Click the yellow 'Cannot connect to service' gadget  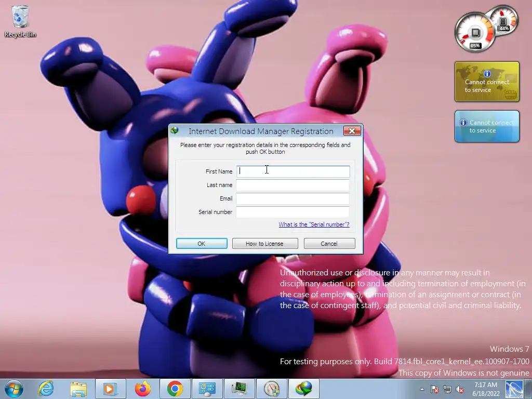487,82
